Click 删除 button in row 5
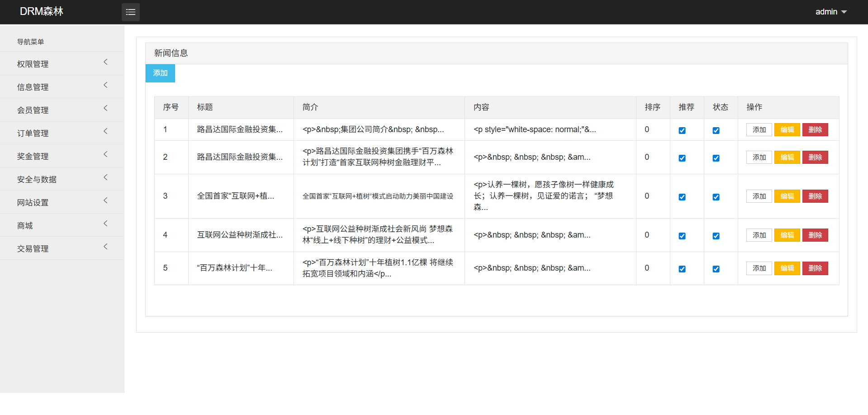868x415 pixels. pos(815,268)
